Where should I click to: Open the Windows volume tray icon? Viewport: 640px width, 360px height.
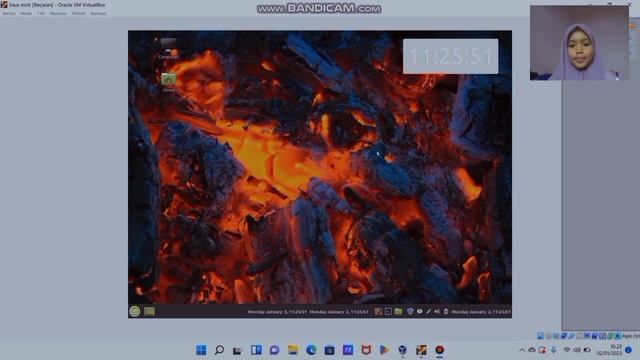[x=577, y=350]
